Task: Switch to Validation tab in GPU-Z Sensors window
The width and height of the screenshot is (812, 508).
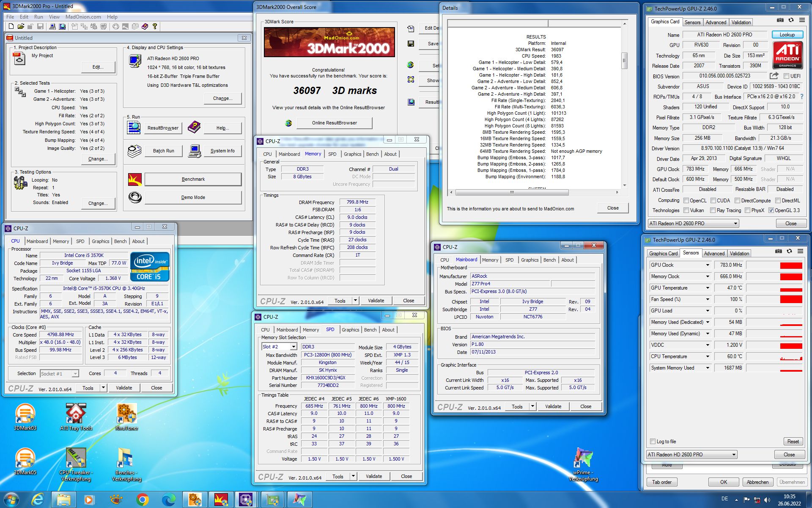Action: pyautogui.click(x=739, y=254)
